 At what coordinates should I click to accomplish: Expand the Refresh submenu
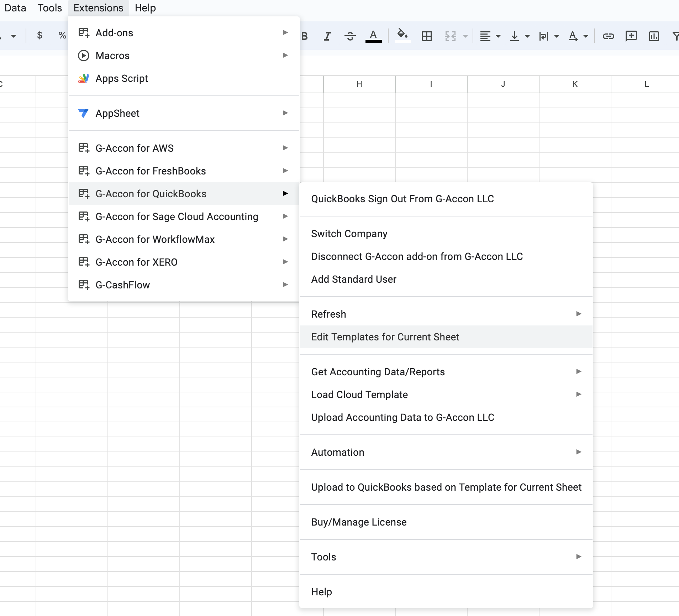[x=446, y=314]
